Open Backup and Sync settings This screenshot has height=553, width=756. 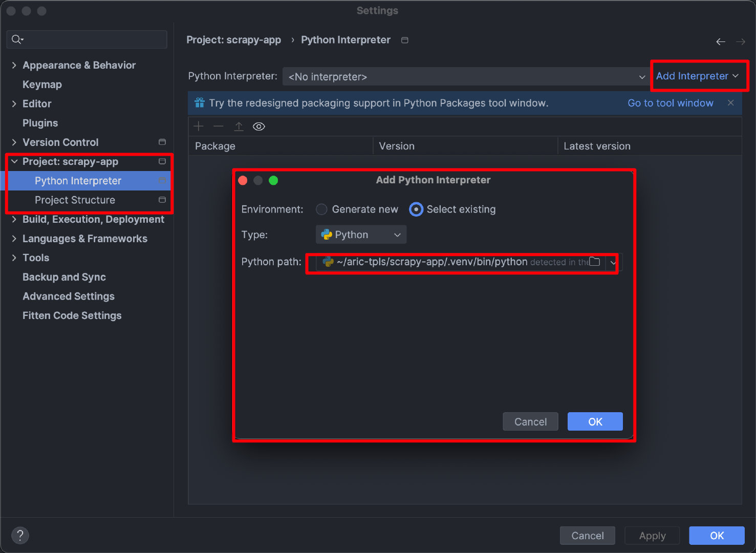(64, 277)
